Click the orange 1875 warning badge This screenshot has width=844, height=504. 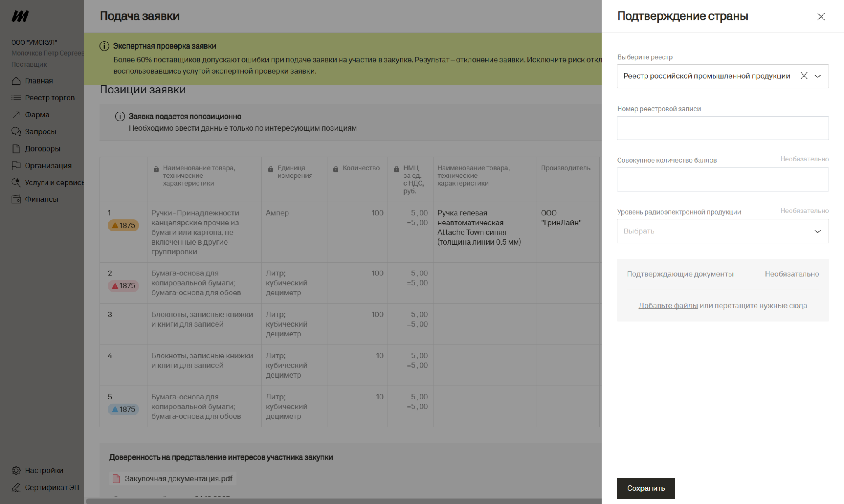[x=123, y=225]
